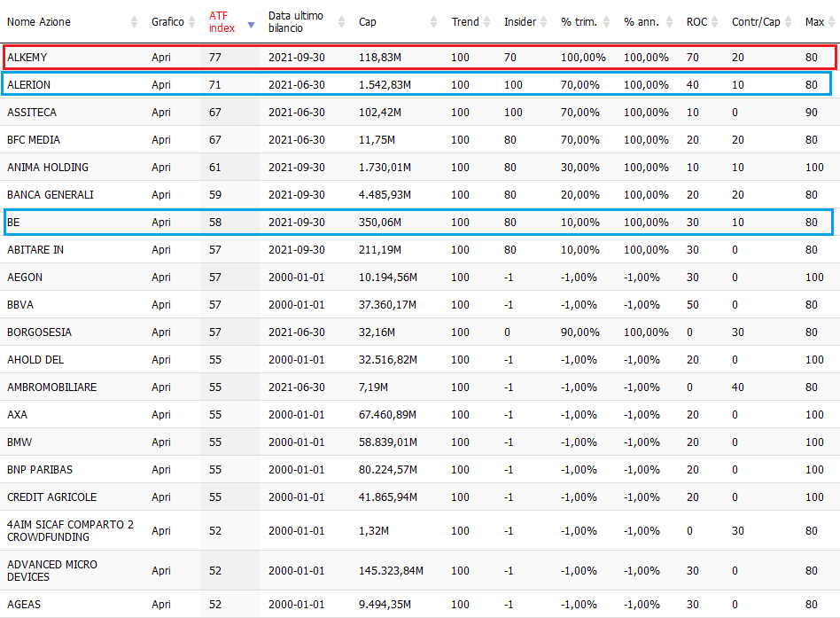The width and height of the screenshot is (840, 618).
Task: Click the sort arrows beside Grafico
Action: (191, 22)
